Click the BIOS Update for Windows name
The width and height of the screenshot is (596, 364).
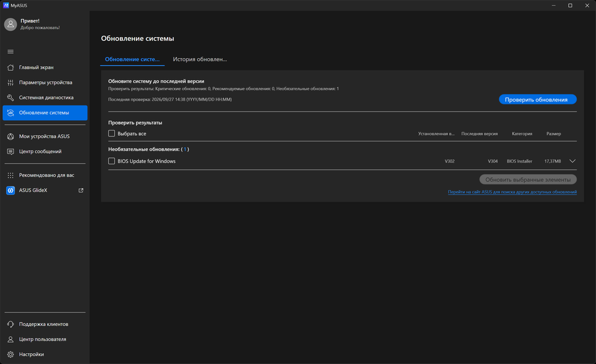click(x=146, y=161)
